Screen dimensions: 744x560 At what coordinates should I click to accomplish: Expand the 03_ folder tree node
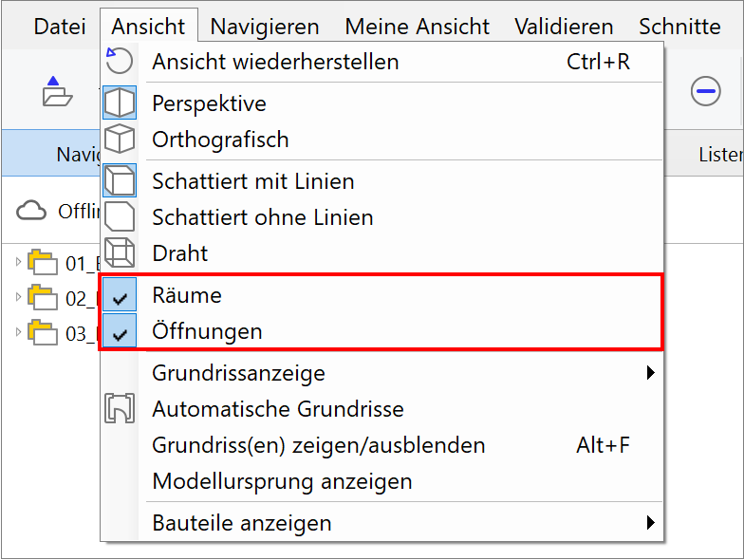18,332
